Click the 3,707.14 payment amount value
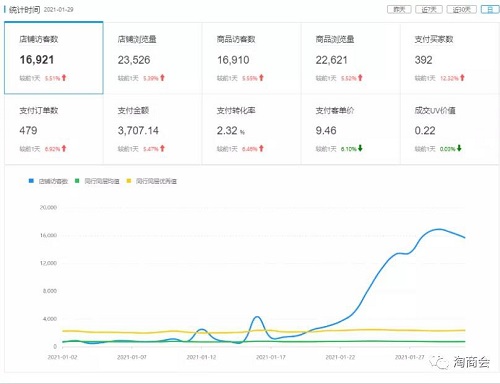Viewport: 500px width, 384px height. coord(138,131)
